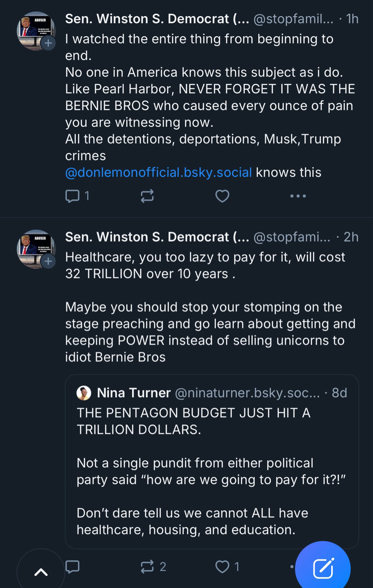
Task: Open Sen. Winston S. Democrat profile from first post
Action: pyautogui.click(x=157, y=19)
